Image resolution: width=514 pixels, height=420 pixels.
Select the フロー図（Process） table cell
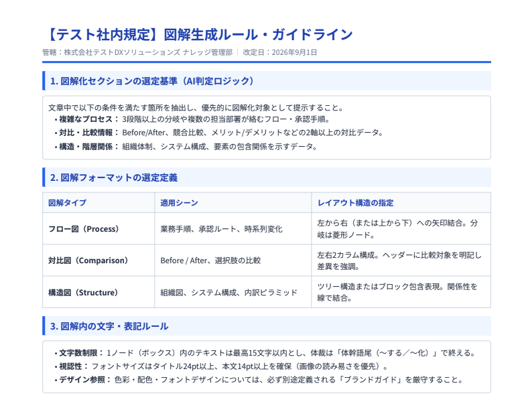point(99,228)
